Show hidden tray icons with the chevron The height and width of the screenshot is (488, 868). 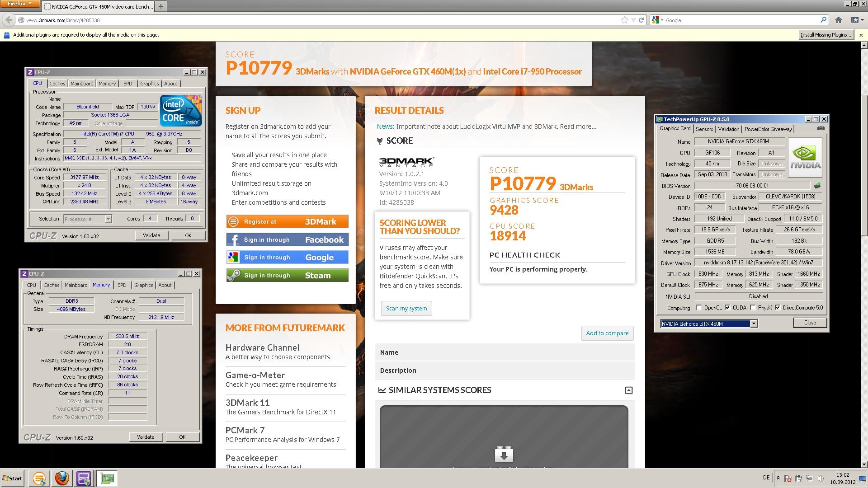point(778,478)
